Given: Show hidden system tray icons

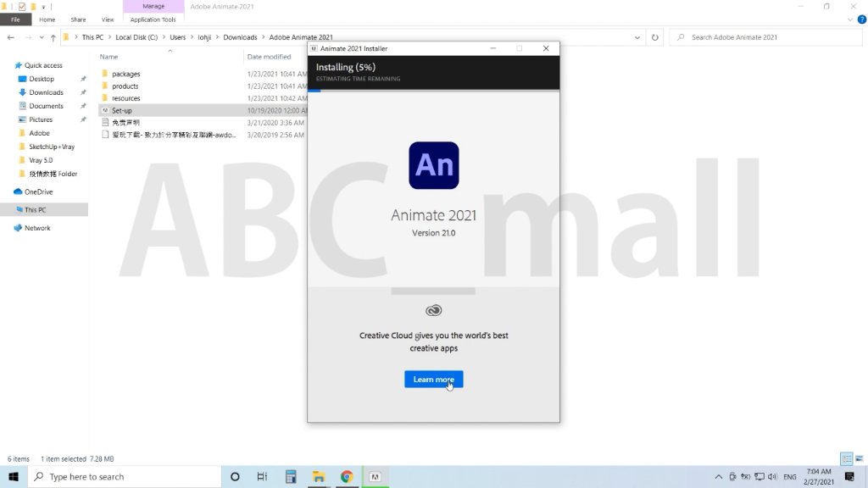Looking at the screenshot, I should (719, 476).
